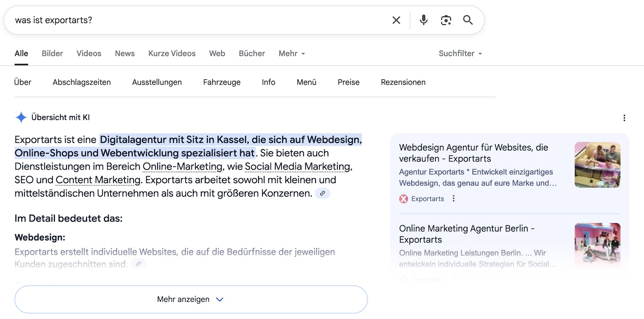
Task: Select the Info filter chip
Action: click(269, 82)
